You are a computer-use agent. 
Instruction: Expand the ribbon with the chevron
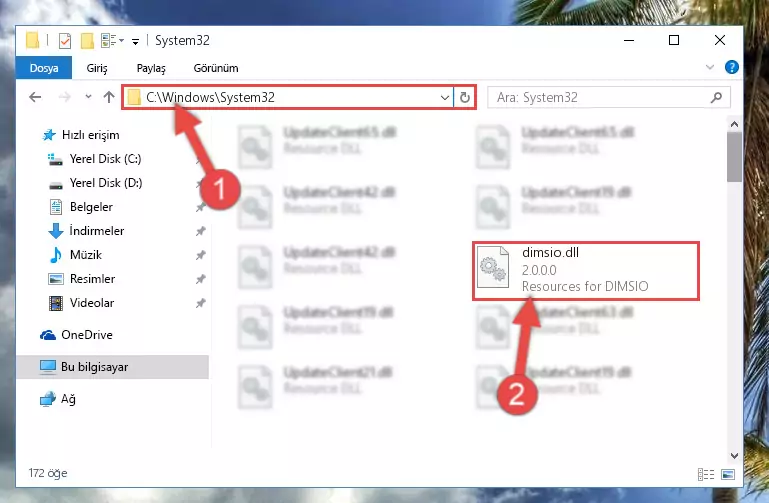(x=709, y=67)
